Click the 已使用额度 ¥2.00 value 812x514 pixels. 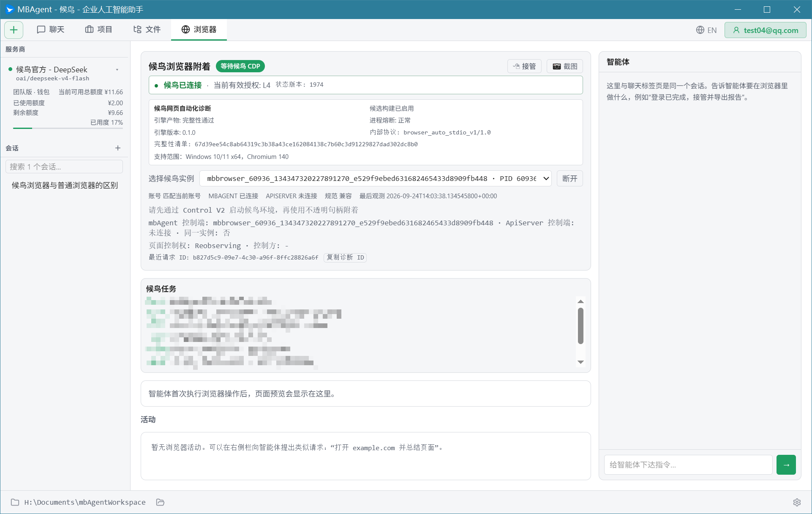tap(115, 103)
